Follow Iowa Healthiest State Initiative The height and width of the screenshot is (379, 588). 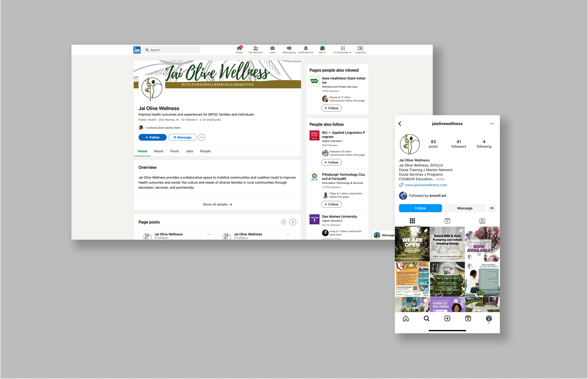(331, 108)
